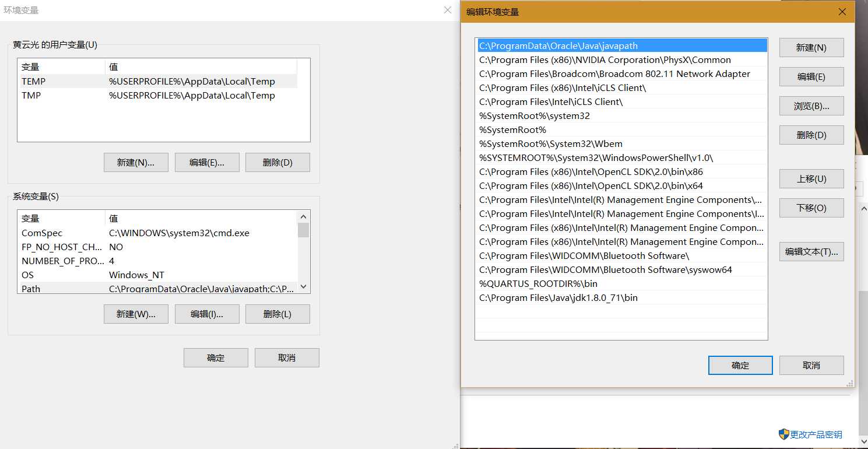
Task: Click the 变量 column header in system variables
Action: (61, 219)
